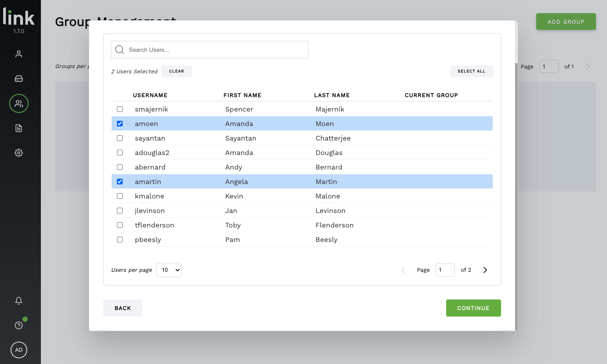The height and width of the screenshot is (364, 607).
Task: Click last name Levinson
Action: [x=331, y=210]
